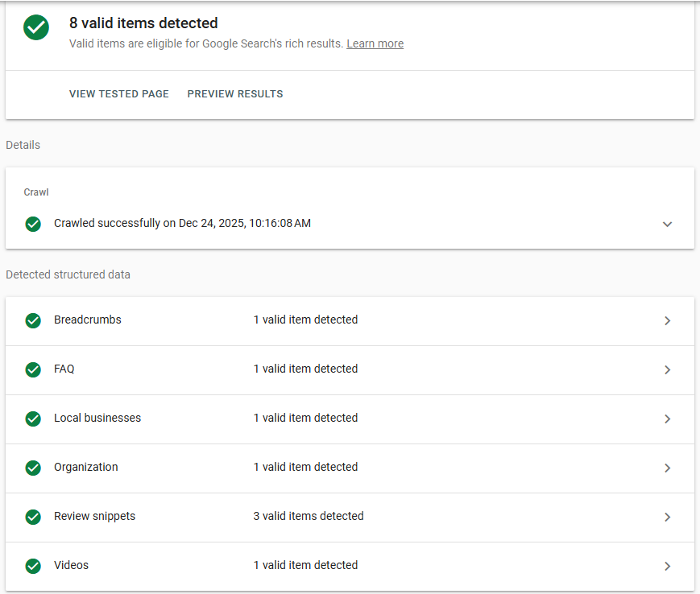Open details for the Organization item
700x594 pixels.
pyautogui.click(x=667, y=468)
